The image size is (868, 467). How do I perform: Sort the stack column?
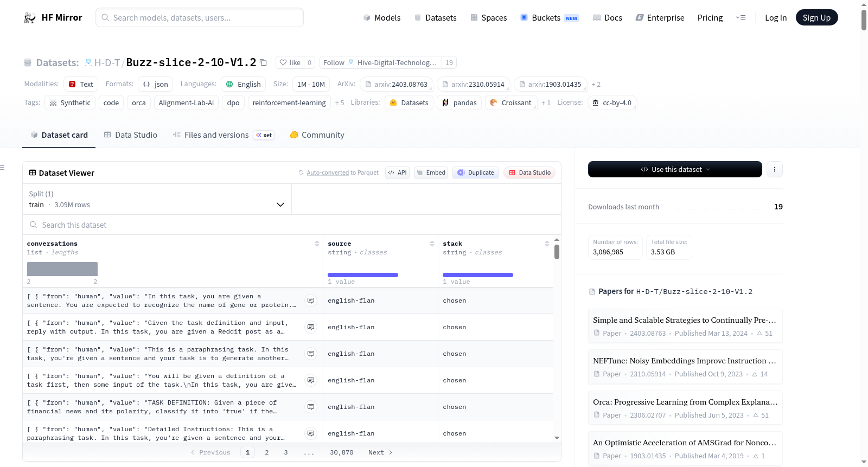point(547,244)
